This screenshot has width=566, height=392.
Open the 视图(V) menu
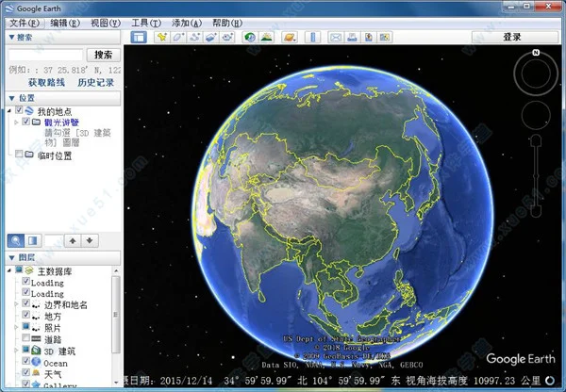pyautogui.click(x=106, y=24)
